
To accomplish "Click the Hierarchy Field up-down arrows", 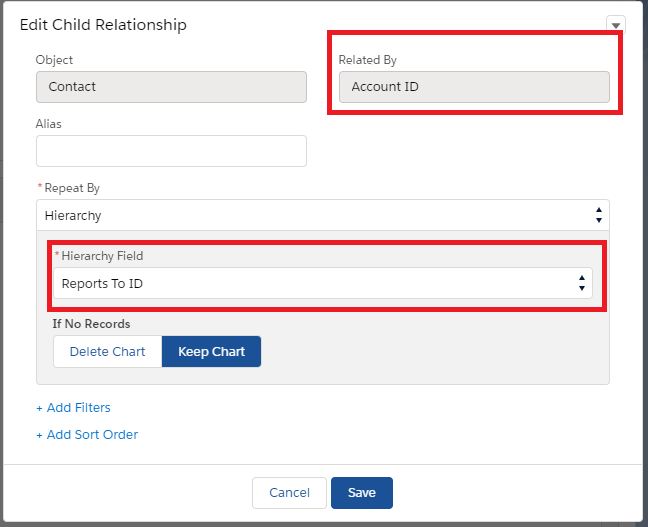I will [581, 283].
